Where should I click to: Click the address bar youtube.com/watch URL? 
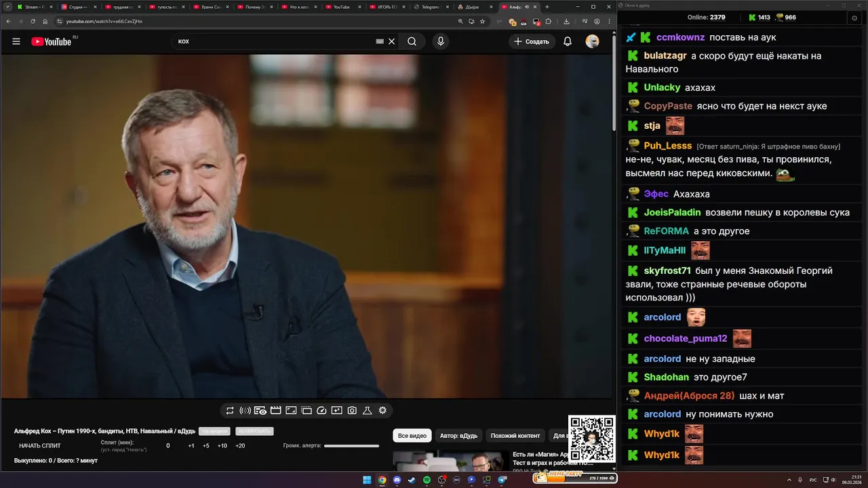(104, 21)
